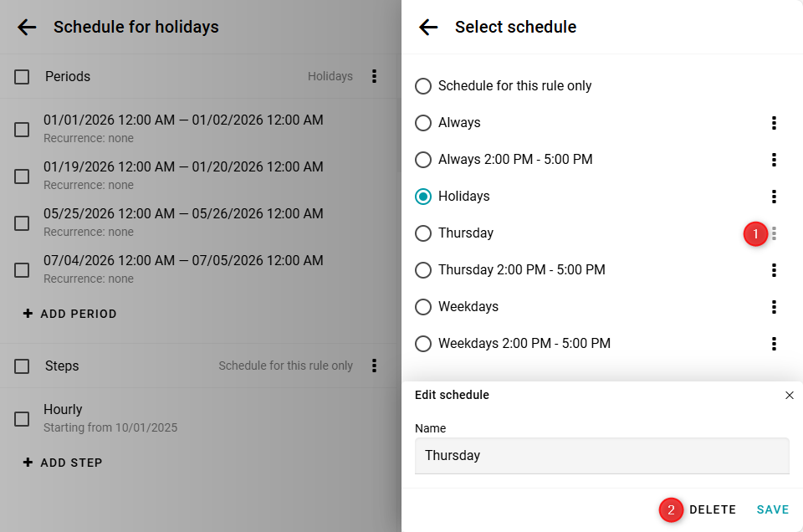Screen dimensions: 803x532
Task: Open Steps section three-dot menu
Action: tap(374, 366)
